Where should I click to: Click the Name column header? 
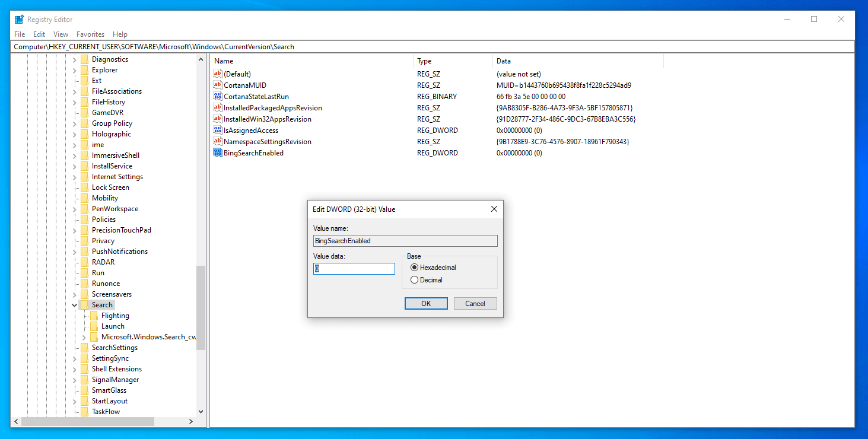tap(311, 61)
